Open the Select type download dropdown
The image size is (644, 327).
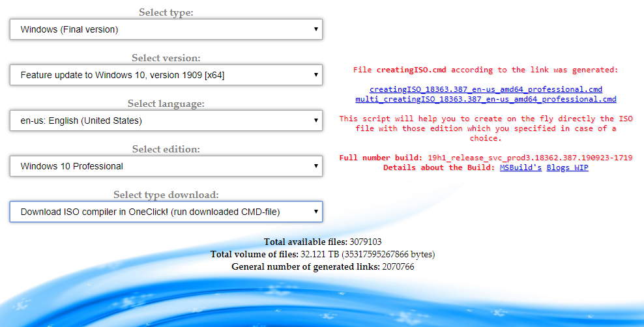(x=166, y=212)
